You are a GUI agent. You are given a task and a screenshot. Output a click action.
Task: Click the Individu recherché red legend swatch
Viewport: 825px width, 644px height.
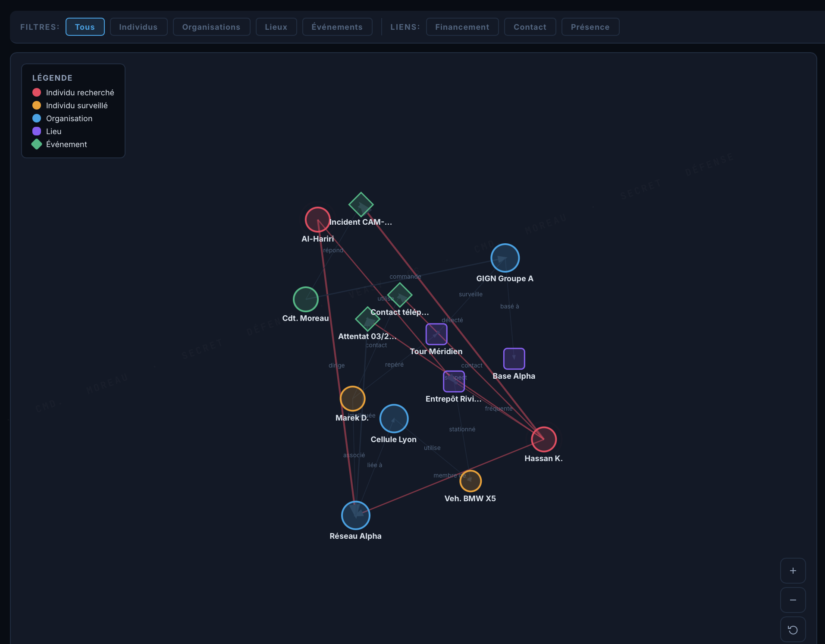pos(37,92)
